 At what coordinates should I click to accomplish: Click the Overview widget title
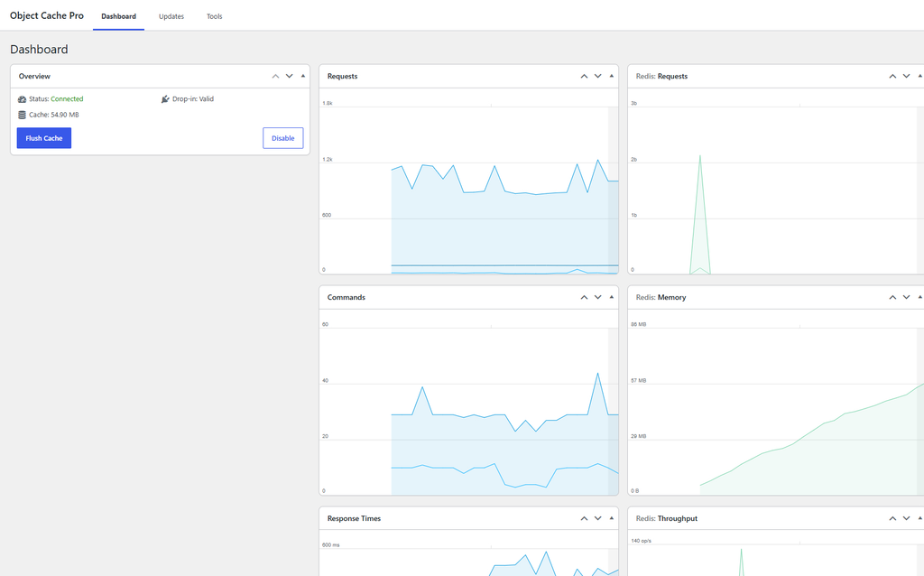pyautogui.click(x=34, y=76)
